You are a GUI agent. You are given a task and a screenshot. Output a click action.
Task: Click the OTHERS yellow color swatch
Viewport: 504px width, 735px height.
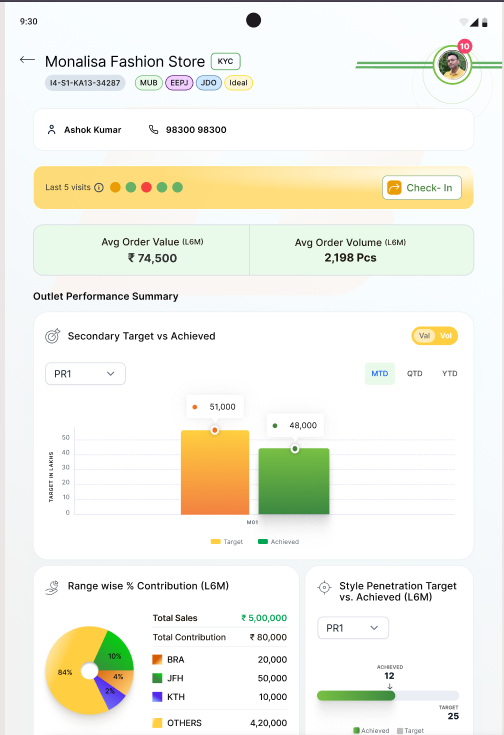click(157, 723)
